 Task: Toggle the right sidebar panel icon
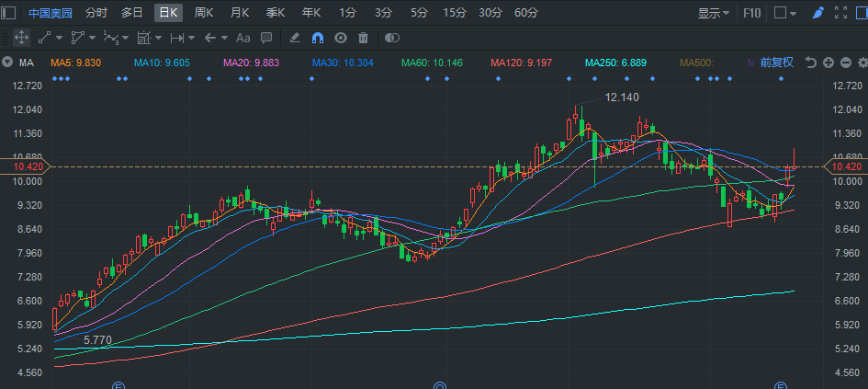(x=862, y=13)
